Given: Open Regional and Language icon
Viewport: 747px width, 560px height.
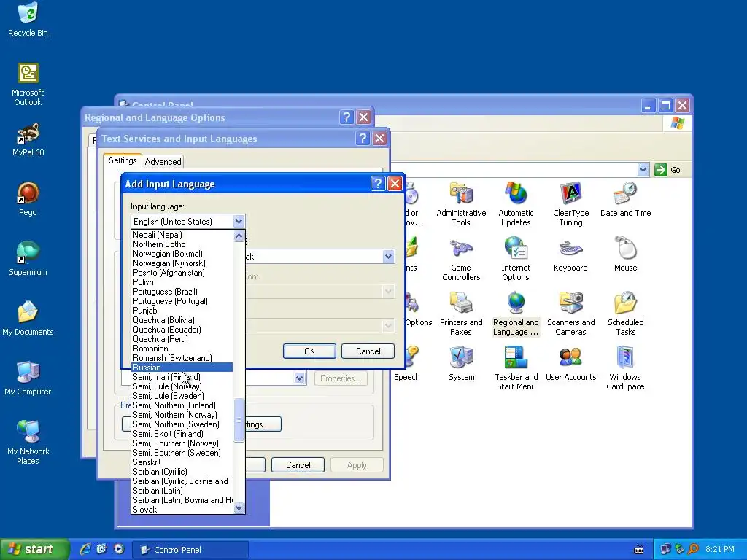Looking at the screenshot, I should [x=516, y=314].
